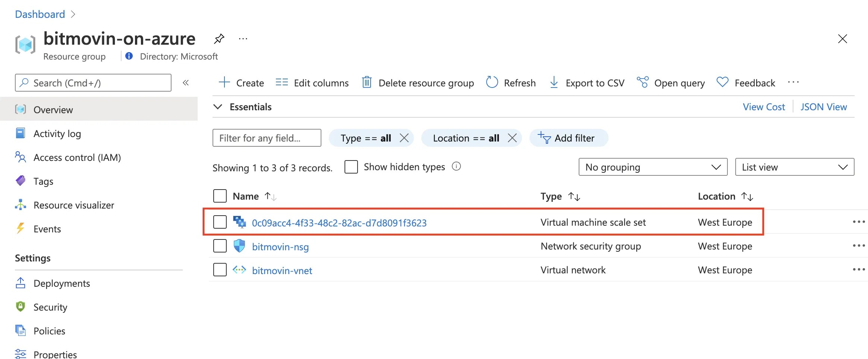This screenshot has height=359, width=868.
Task: Click 'Virtual network' type cell
Action: coord(573,270)
